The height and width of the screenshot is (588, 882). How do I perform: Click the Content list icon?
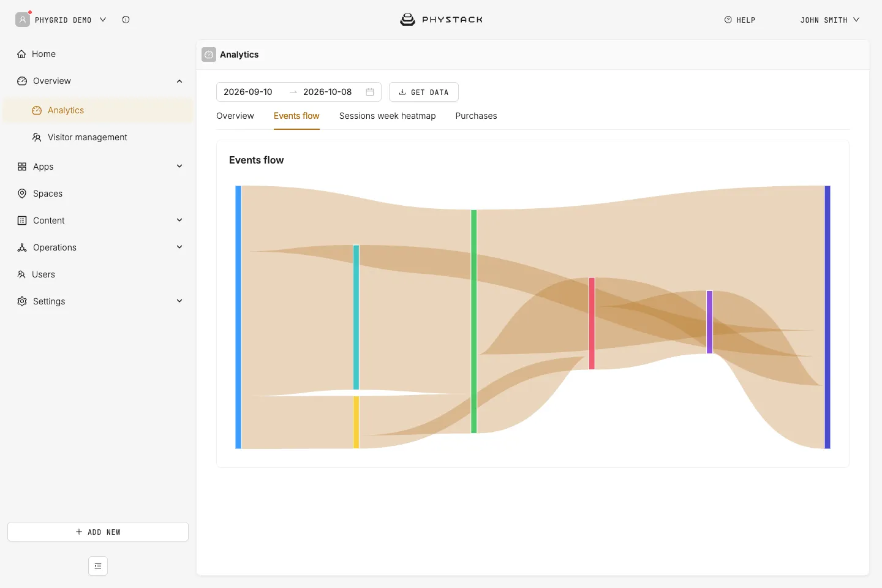click(22, 221)
